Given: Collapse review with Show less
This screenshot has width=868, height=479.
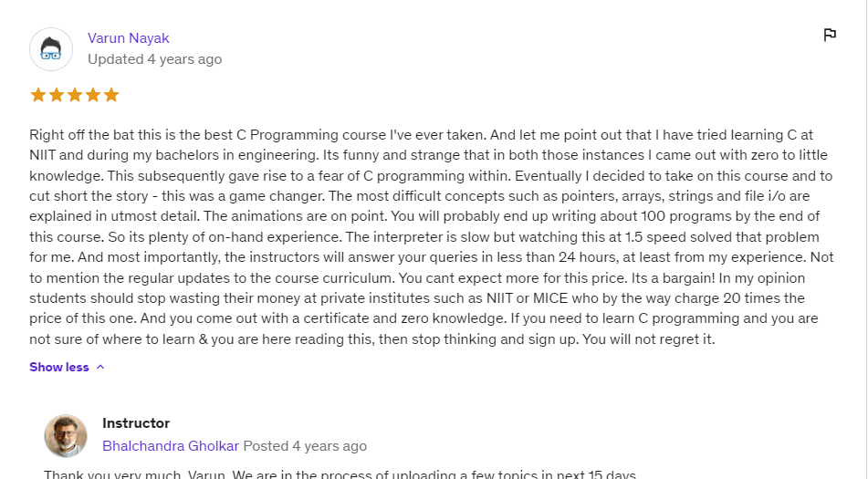Looking at the screenshot, I should tap(59, 367).
